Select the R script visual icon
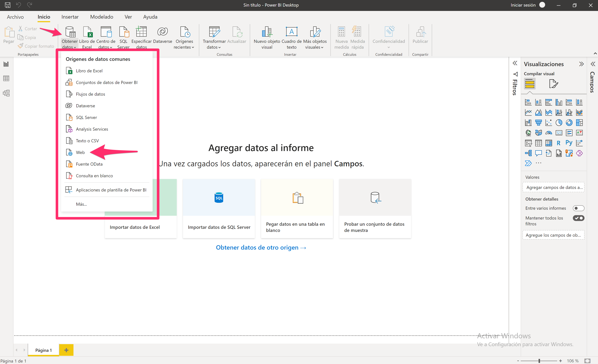The image size is (598, 364). coord(559,143)
